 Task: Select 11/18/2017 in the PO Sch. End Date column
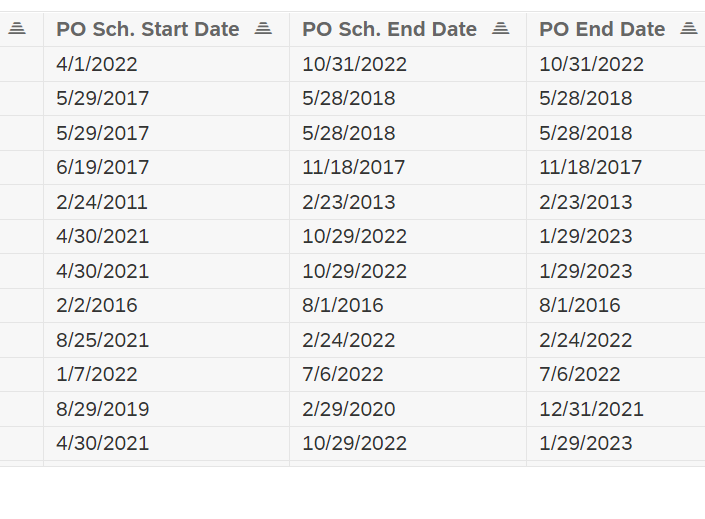[354, 168]
